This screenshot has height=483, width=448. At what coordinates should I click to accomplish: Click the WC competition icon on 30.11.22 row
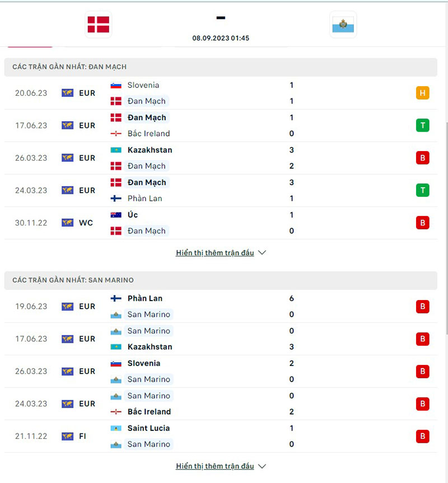tap(68, 222)
